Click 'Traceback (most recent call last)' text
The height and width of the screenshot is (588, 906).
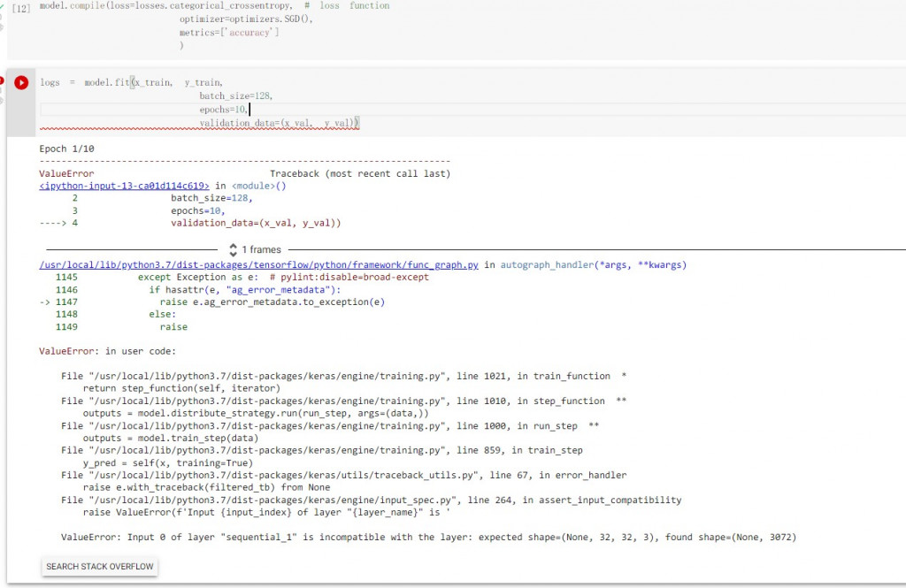click(360, 173)
